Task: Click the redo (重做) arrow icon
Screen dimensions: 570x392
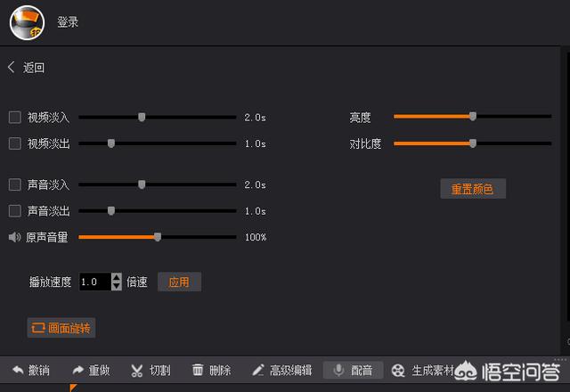Action: click(x=77, y=370)
